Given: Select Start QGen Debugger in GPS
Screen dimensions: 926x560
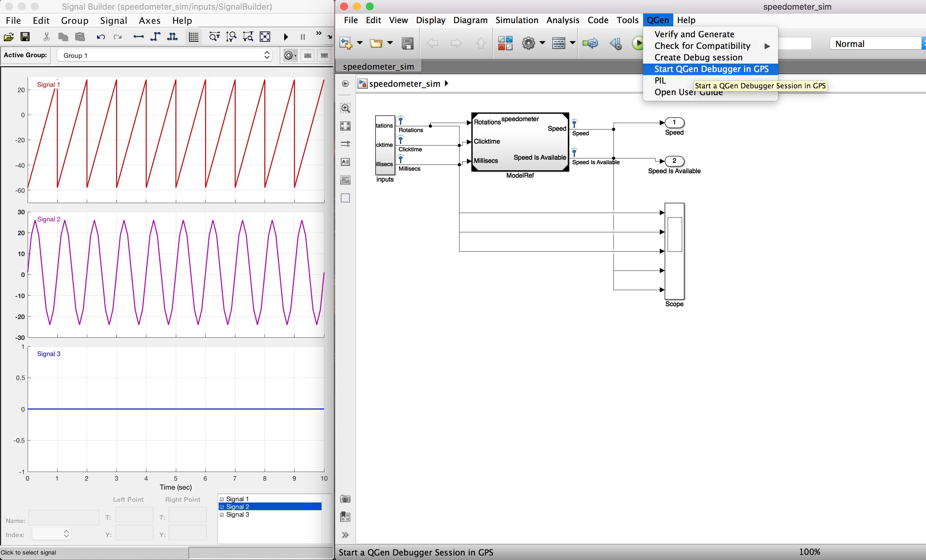Looking at the screenshot, I should 710,69.
